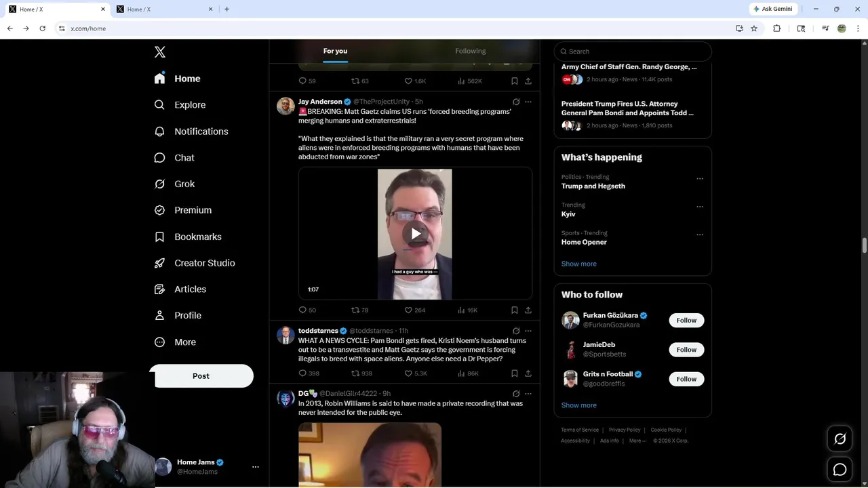Open the X logo home icon
Image resolution: width=868 pixels, height=488 pixels.
coord(160,52)
